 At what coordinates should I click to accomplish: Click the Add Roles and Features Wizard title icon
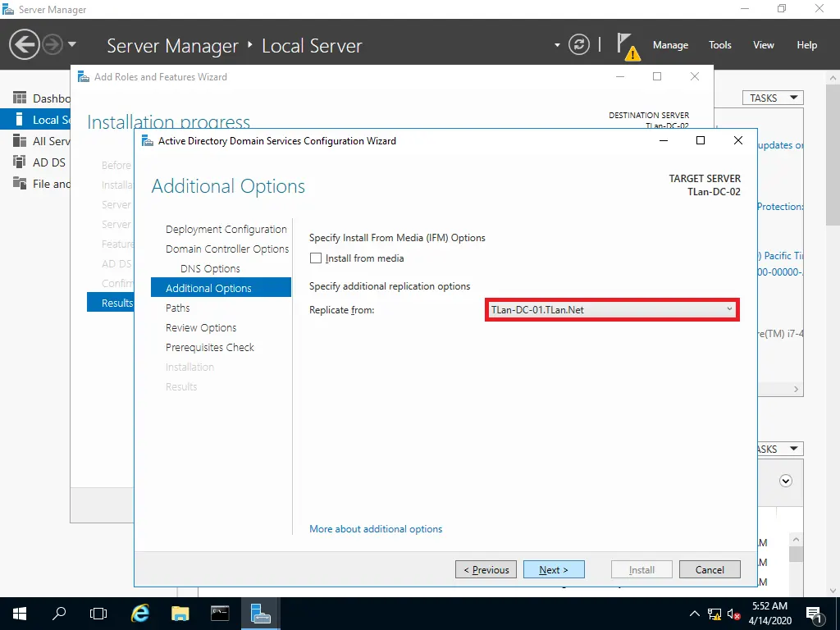(x=84, y=76)
